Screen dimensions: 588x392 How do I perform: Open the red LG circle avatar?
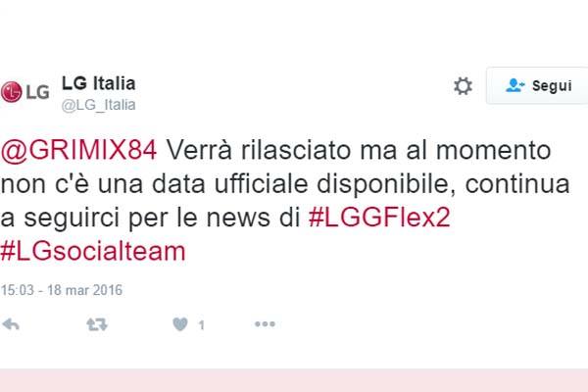click(x=11, y=92)
